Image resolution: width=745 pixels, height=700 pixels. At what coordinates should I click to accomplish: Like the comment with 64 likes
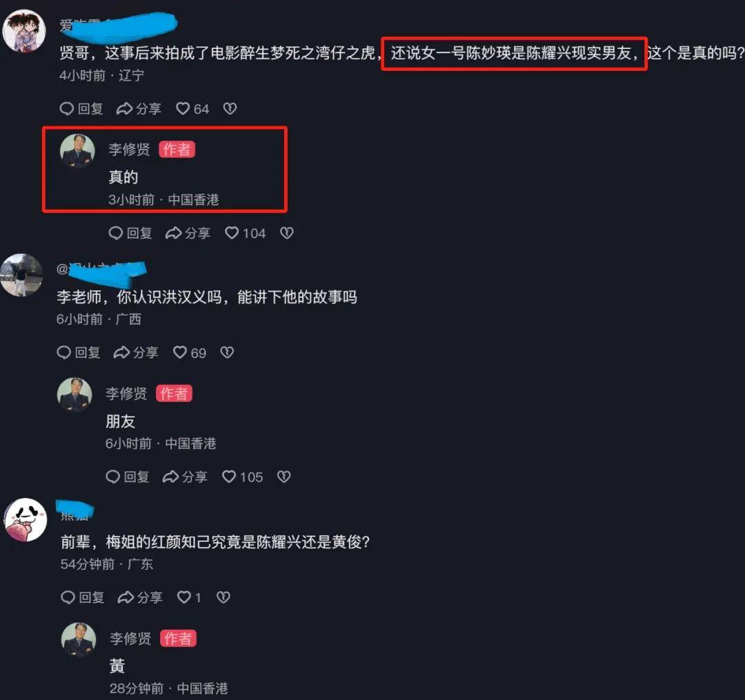tap(192, 109)
